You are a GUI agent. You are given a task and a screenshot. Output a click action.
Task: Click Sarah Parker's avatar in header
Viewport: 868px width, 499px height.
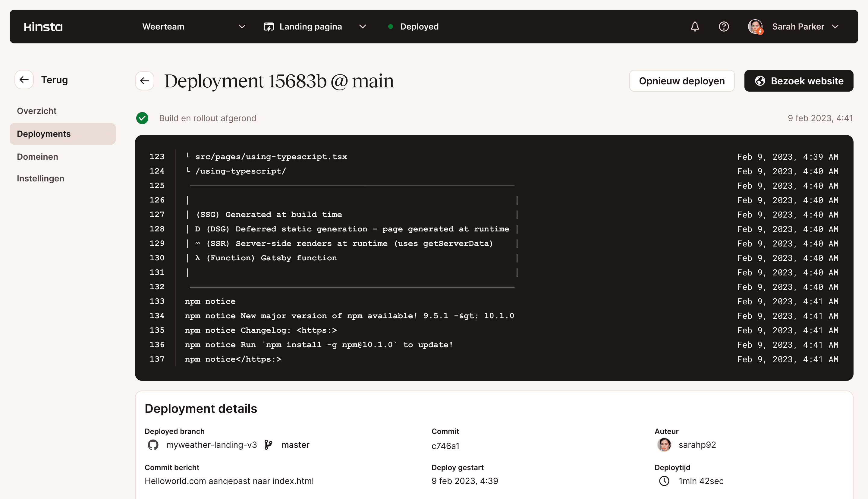coord(755,27)
